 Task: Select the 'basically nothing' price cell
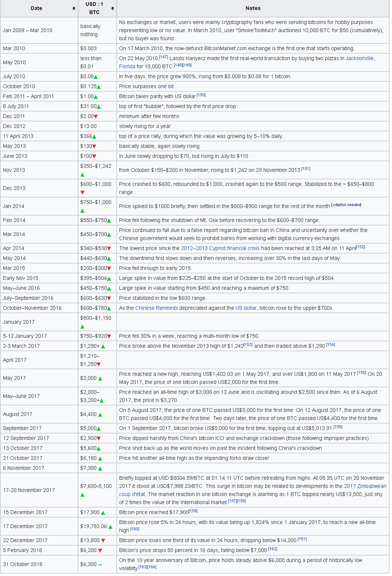(x=97, y=30)
